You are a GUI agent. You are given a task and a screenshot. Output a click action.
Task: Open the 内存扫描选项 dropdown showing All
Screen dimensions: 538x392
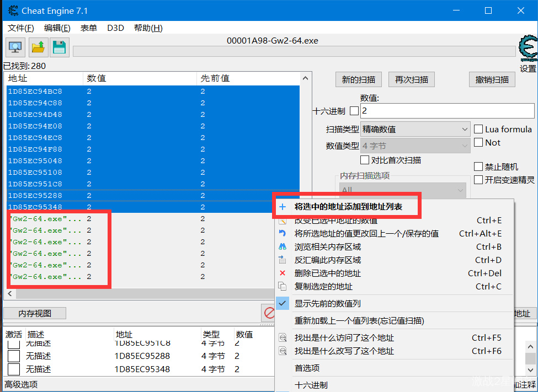point(402,190)
